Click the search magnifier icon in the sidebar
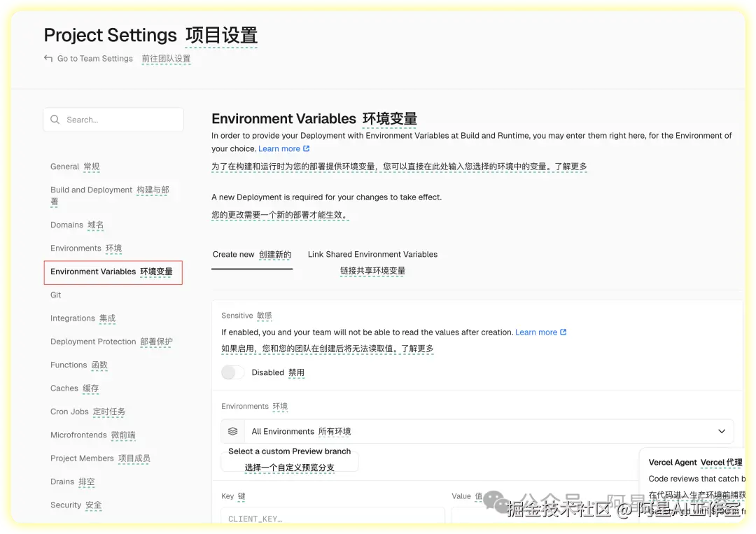The width and height of the screenshot is (756, 534). point(55,119)
